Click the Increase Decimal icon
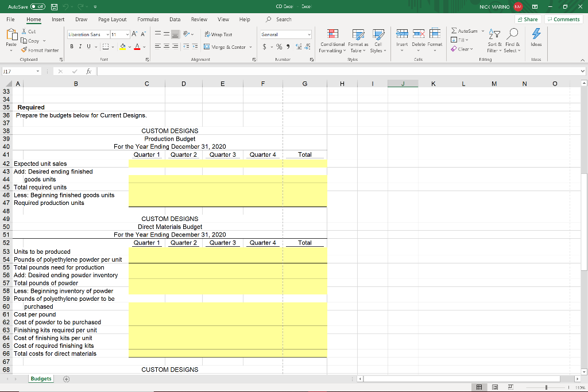Viewport: 588px width, 392px height. click(x=299, y=47)
